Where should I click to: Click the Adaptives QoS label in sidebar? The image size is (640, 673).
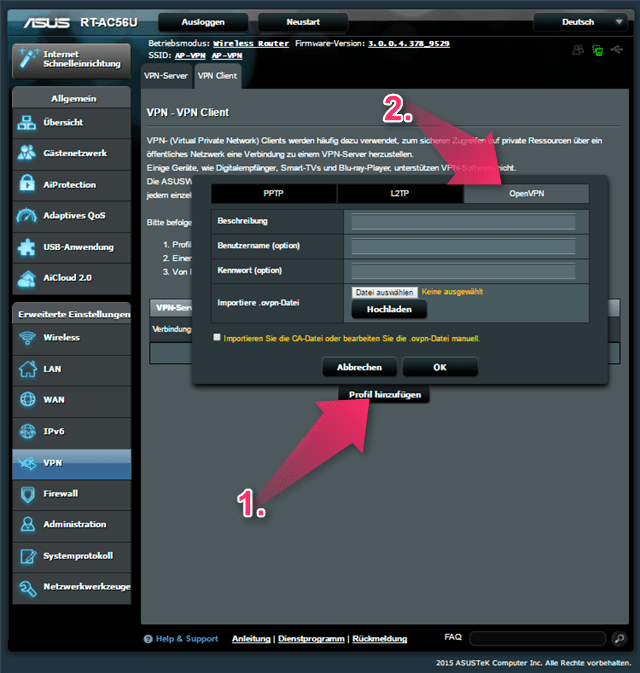point(74,215)
